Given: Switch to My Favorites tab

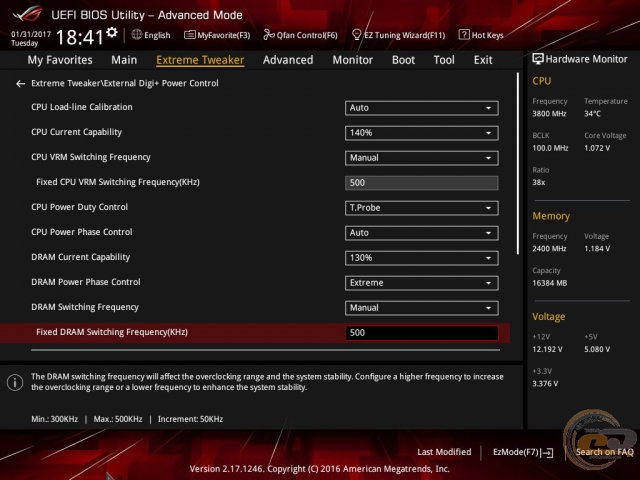Looking at the screenshot, I should coord(60,60).
